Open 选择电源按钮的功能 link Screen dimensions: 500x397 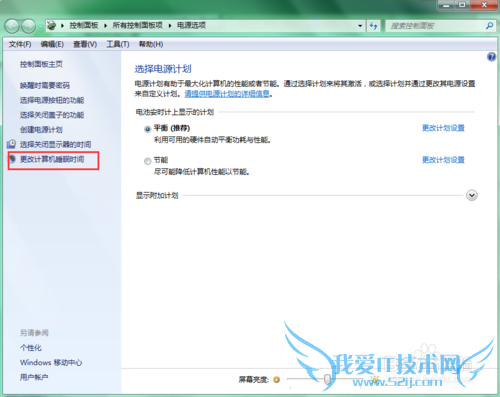pyautogui.click(x=52, y=100)
